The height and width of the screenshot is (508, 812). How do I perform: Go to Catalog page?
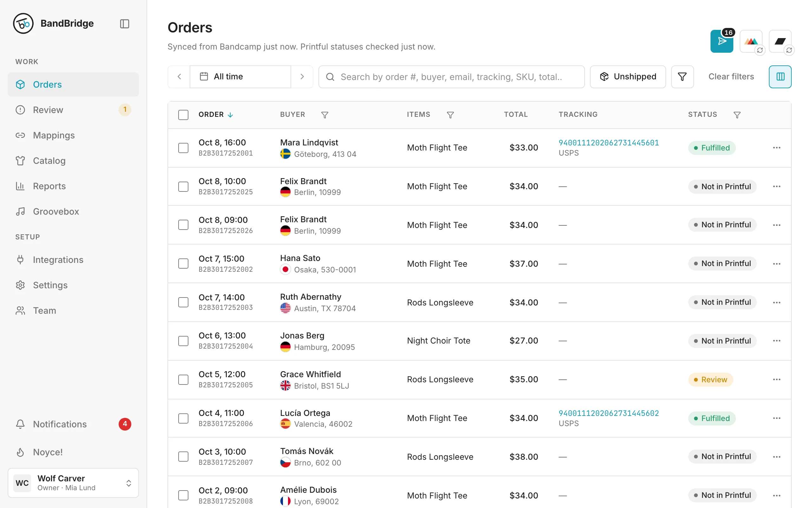(73, 161)
